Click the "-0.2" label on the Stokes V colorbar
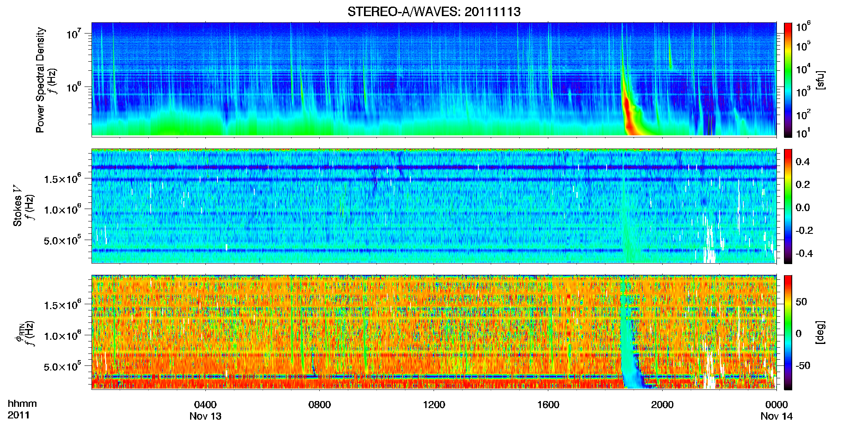Screen dimensions: 868x447 pyautogui.click(x=804, y=230)
